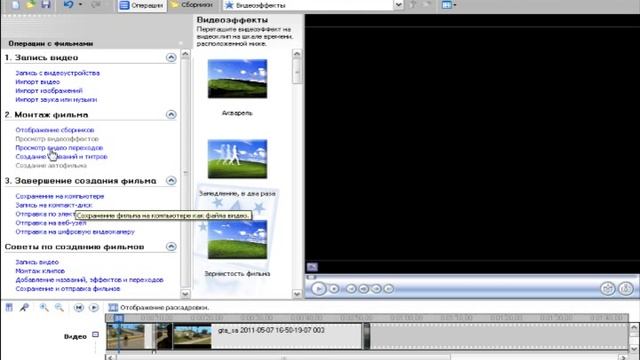The height and width of the screenshot is (360, 640).
Task: Open the Монтаж клипов tips link
Action: [40, 271]
